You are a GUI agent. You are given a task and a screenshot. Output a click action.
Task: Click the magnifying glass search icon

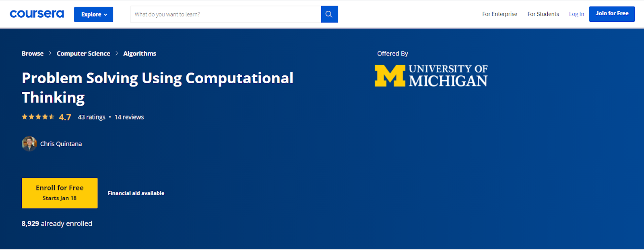coord(329,14)
